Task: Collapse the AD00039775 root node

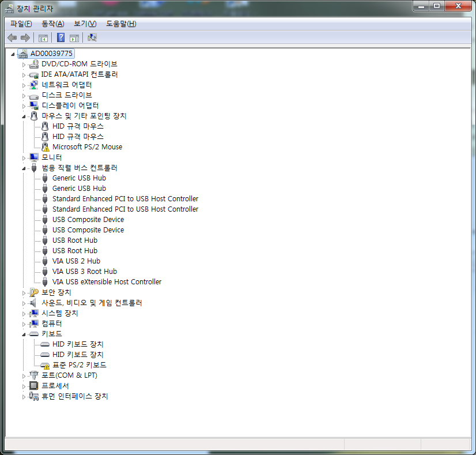Action: [13, 54]
